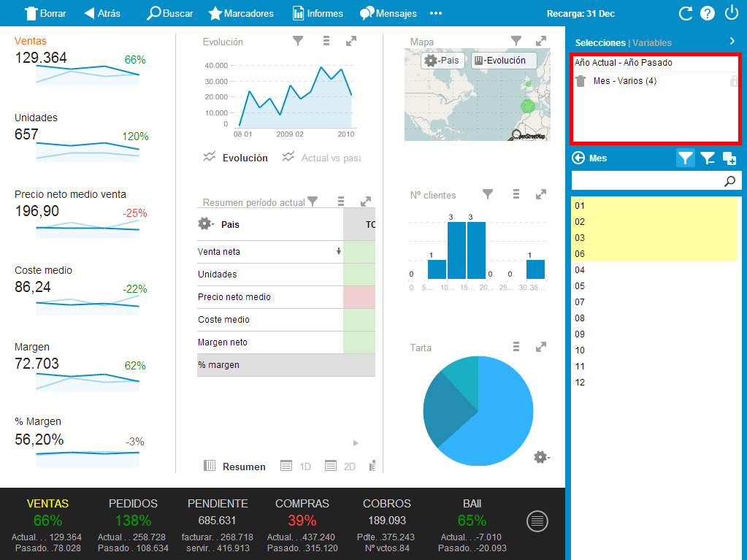747x560 pixels.
Task: Toggle the lock on Mes selection
Action: click(x=734, y=81)
